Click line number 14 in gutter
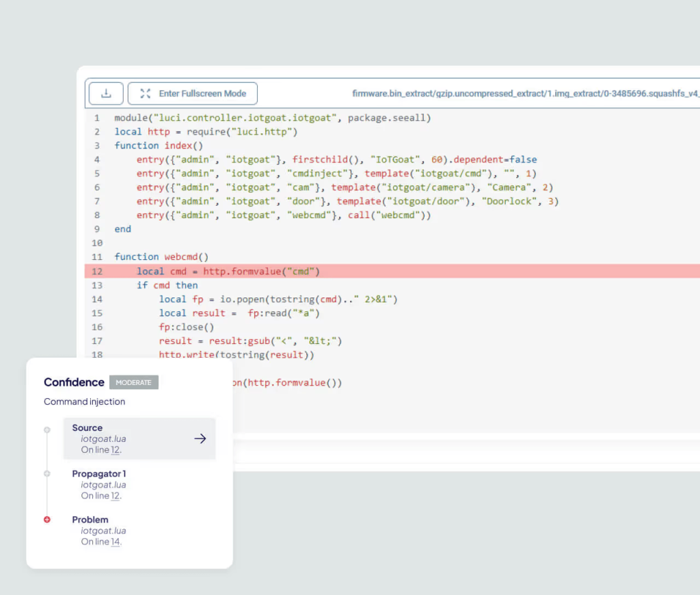700x595 pixels. (96, 300)
